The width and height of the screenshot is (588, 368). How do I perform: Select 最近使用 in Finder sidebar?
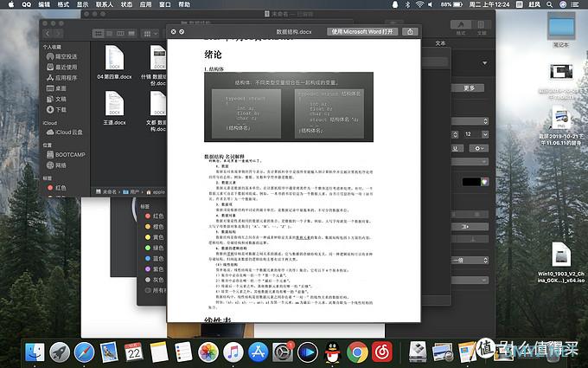62,67
